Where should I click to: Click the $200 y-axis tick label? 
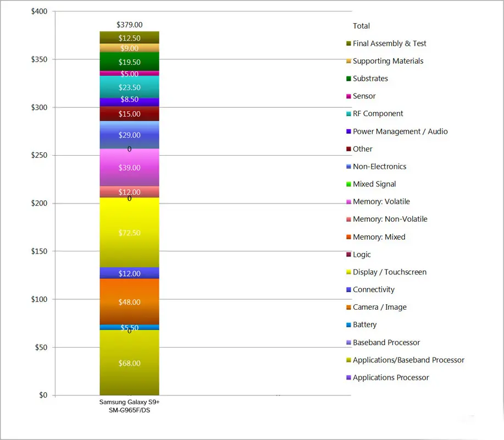coord(39,204)
